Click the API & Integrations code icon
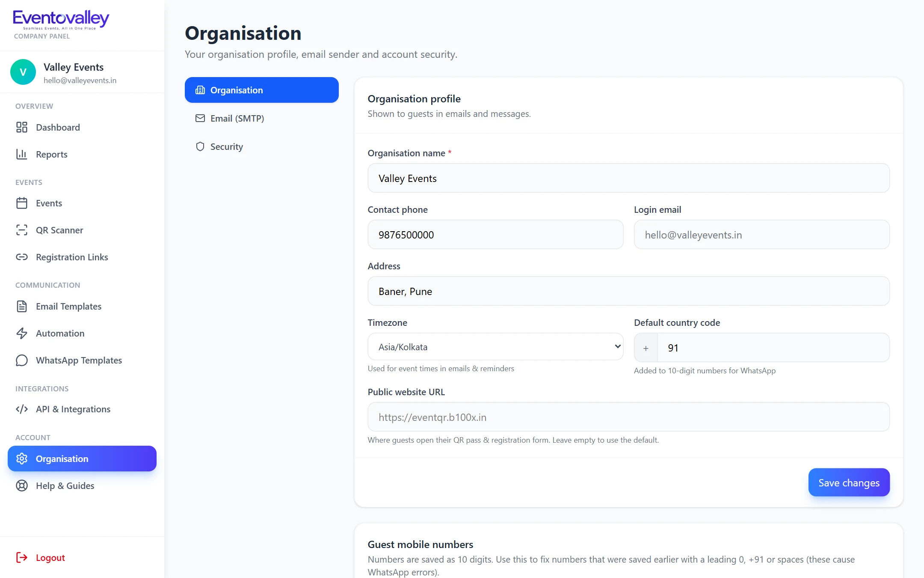This screenshot has width=924, height=578. [22, 409]
